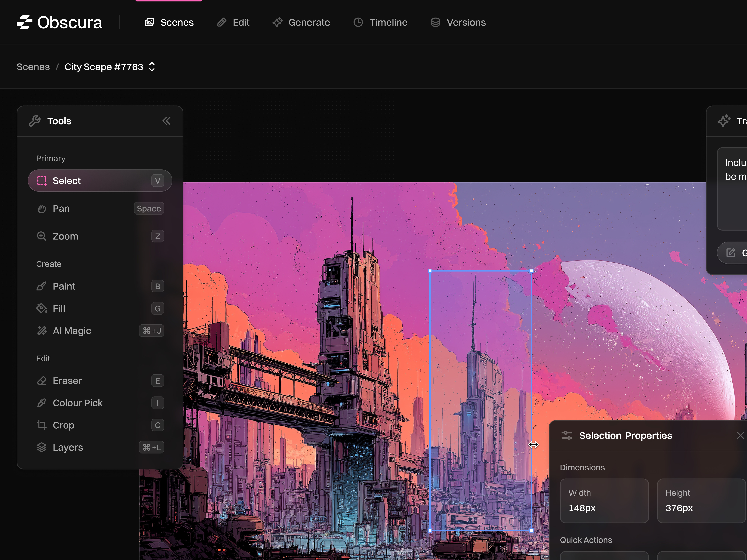Viewport: 747px width, 560px height.
Task: Open the Scenes tab
Action: pos(169,22)
